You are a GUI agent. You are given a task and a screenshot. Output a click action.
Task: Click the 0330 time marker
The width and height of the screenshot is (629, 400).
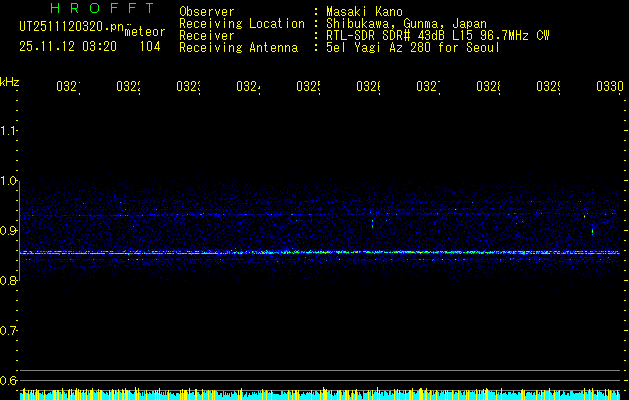click(x=610, y=87)
